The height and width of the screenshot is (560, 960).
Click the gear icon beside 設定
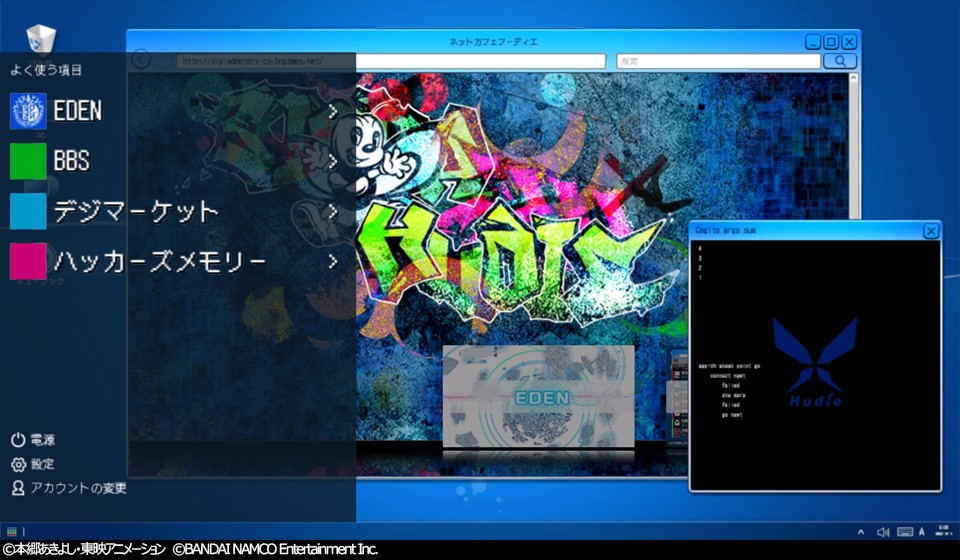[x=18, y=464]
